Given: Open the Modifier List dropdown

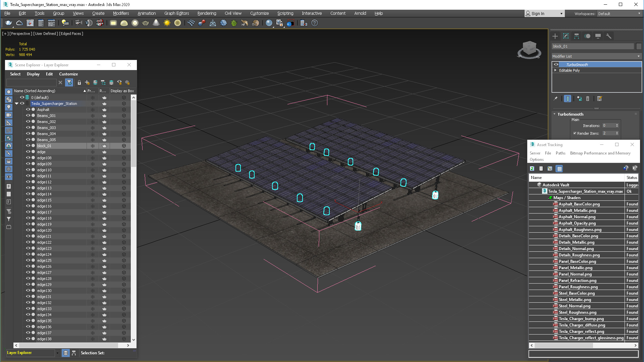Looking at the screenshot, I should click(596, 56).
